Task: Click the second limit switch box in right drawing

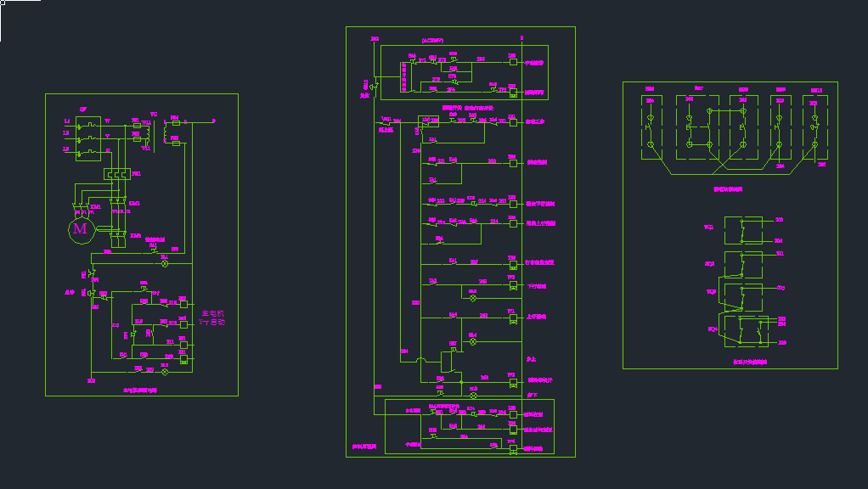Action: click(x=742, y=264)
